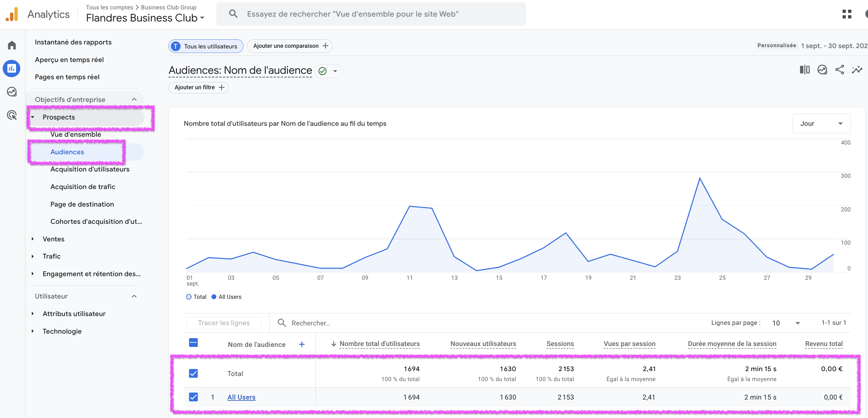Click the All Users blue legend dot
Image resolution: width=868 pixels, height=418 pixels.
(x=214, y=297)
